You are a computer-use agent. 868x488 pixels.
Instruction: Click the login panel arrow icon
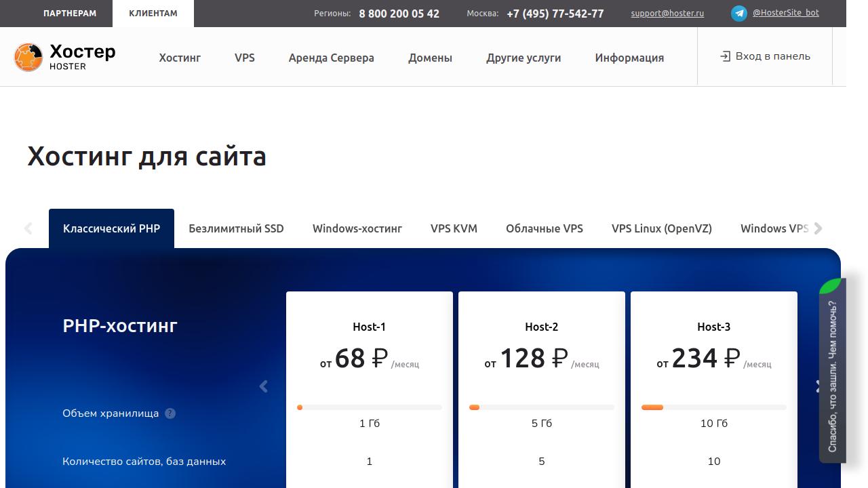[725, 56]
